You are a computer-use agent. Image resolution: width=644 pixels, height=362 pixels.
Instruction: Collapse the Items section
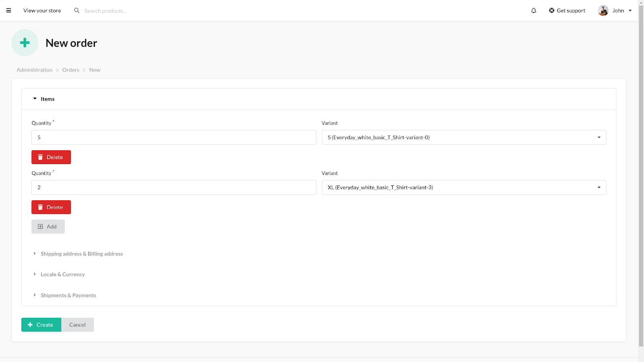pyautogui.click(x=319, y=99)
